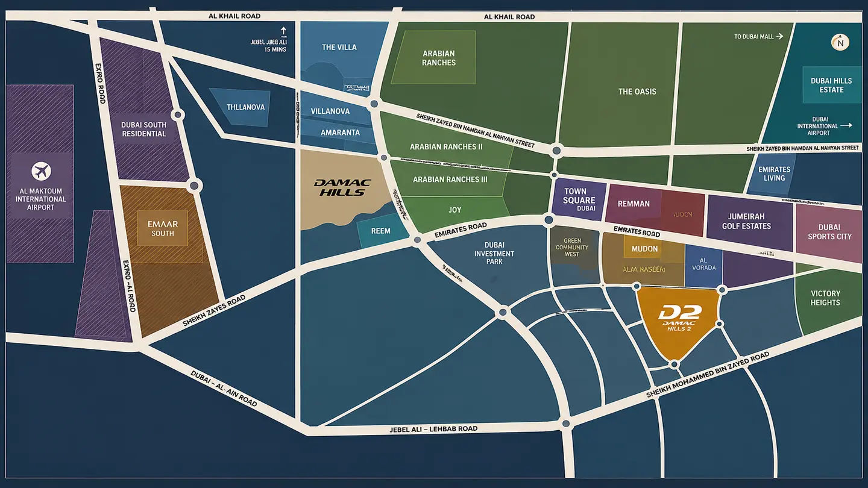Click the airplane icon at Al Maktoum Airport
The width and height of the screenshot is (868, 488).
(x=40, y=171)
